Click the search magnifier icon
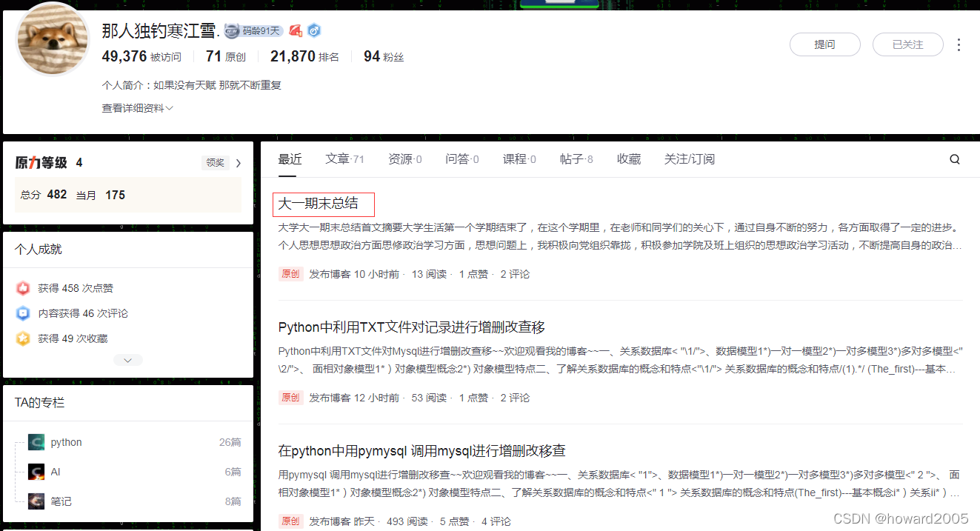Image resolution: width=980 pixels, height=531 pixels. point(954,158)
